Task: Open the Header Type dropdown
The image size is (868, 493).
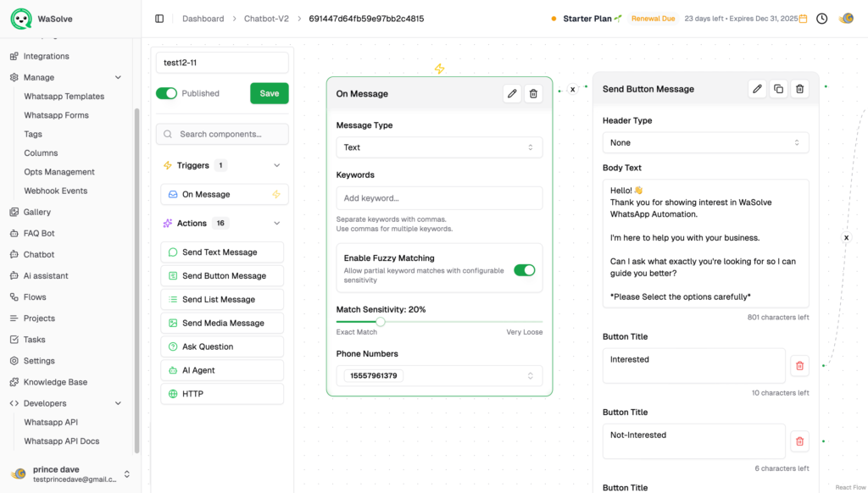Action: (705, 143)
